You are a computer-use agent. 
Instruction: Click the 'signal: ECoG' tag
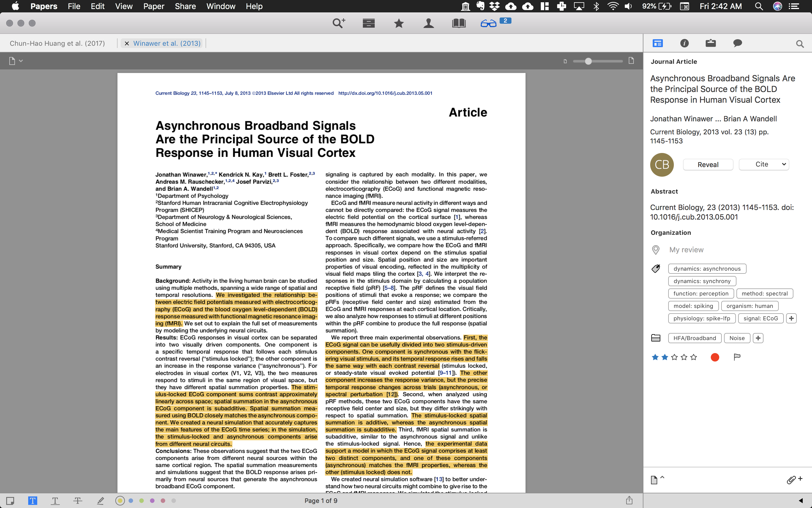761,318
